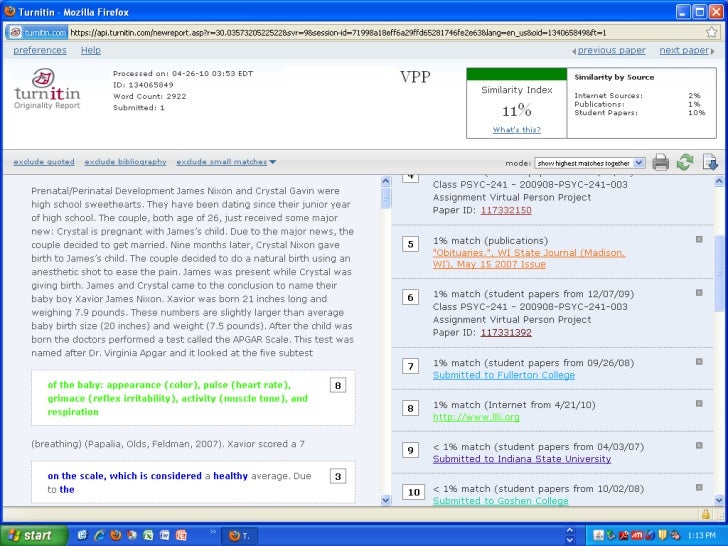The image size is (728, 546).
Task: Click the bookmark star in address bar
Action: [711, 32]
